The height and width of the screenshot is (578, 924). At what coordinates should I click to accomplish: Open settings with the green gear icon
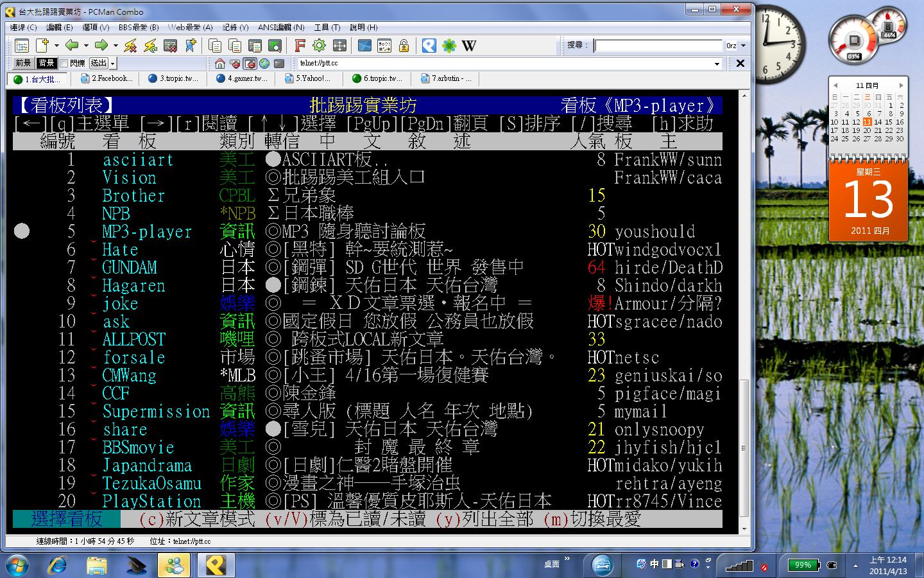click(x=319, y=46)
